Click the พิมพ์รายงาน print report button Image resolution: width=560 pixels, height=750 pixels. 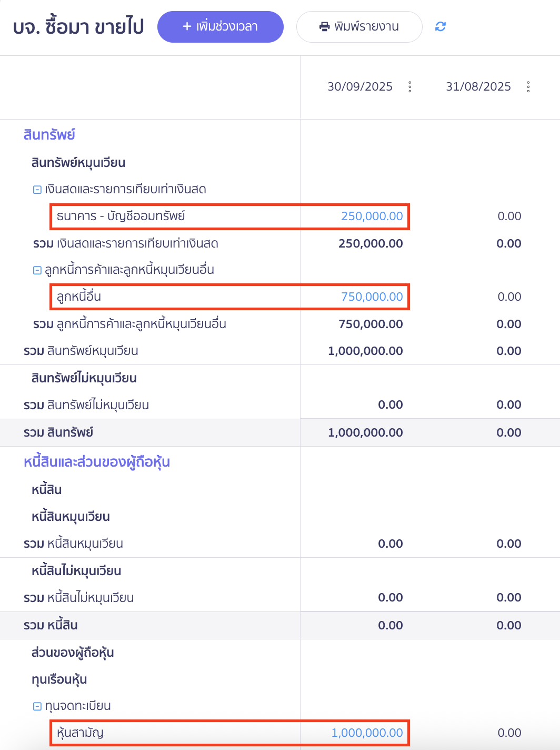[x=359, y=26]
